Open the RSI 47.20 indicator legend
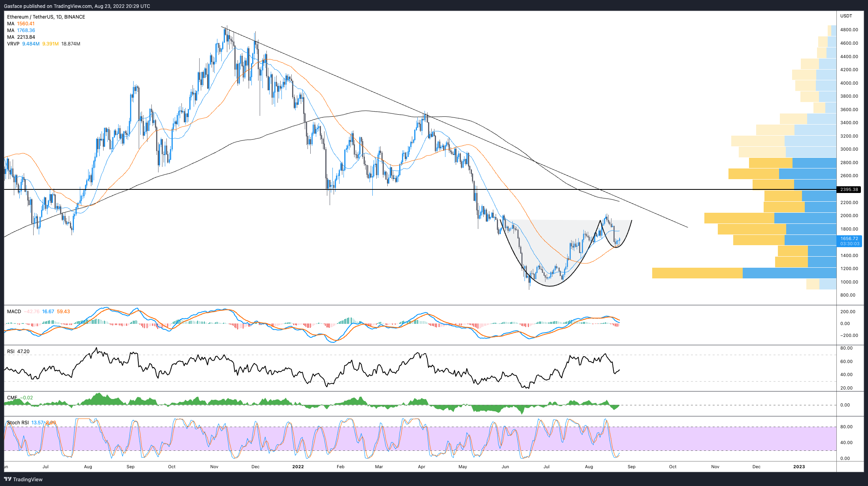This screenshot has height=486, width=868. (18, 352)
